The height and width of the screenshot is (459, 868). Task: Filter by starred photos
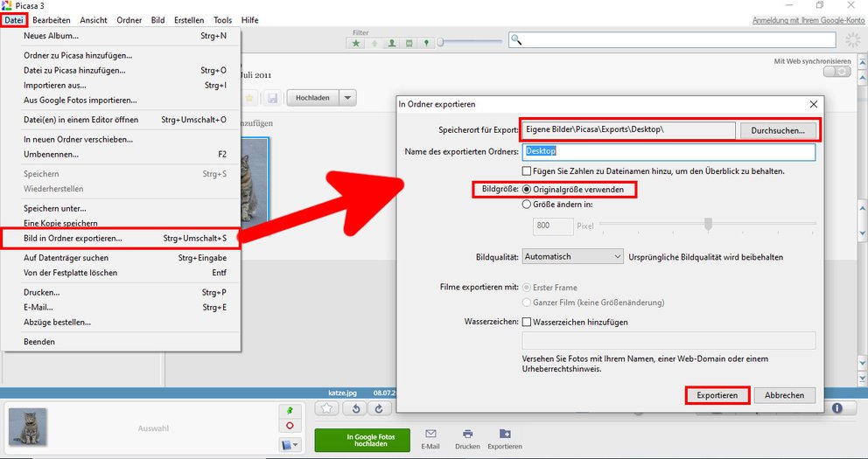coord(356,43)
